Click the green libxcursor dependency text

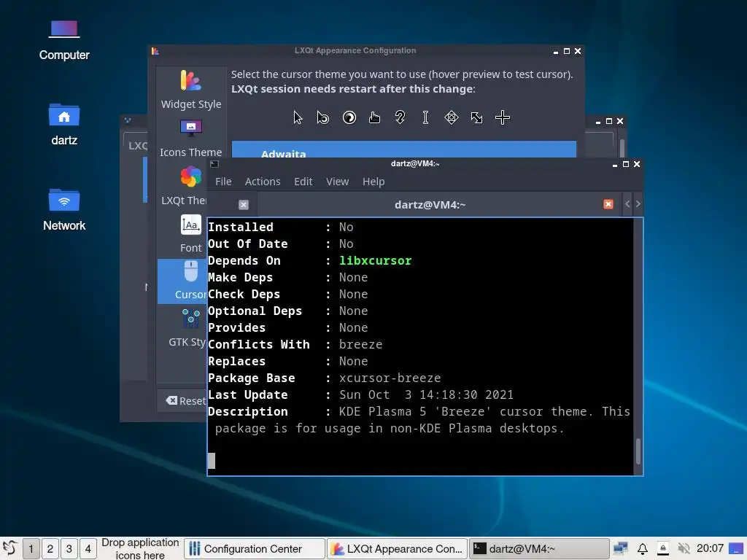[376, 260]
